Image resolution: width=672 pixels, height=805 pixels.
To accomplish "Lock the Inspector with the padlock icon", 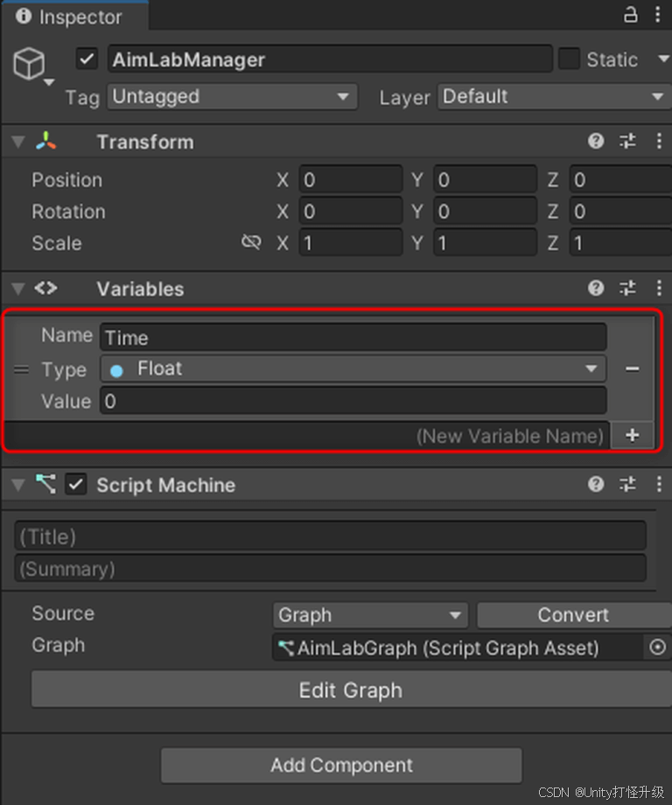I will (x=630, y=15).
